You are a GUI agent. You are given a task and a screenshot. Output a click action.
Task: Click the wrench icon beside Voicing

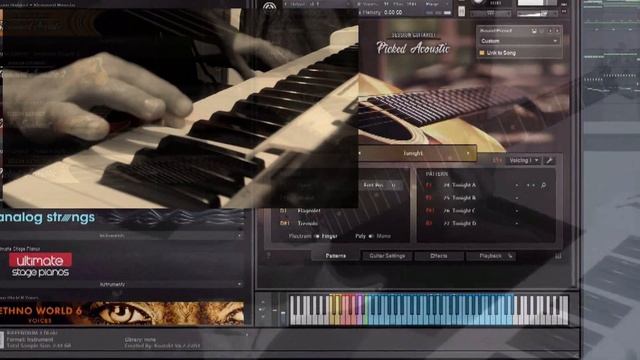tap(549, 160)
